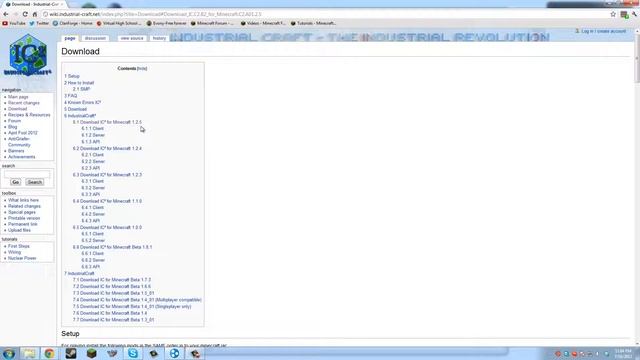The width and height of the screenshot is (640, 360).
Task: Jump to 7.1 Download IC Beta 1.7.3
Action: (112, 280)
